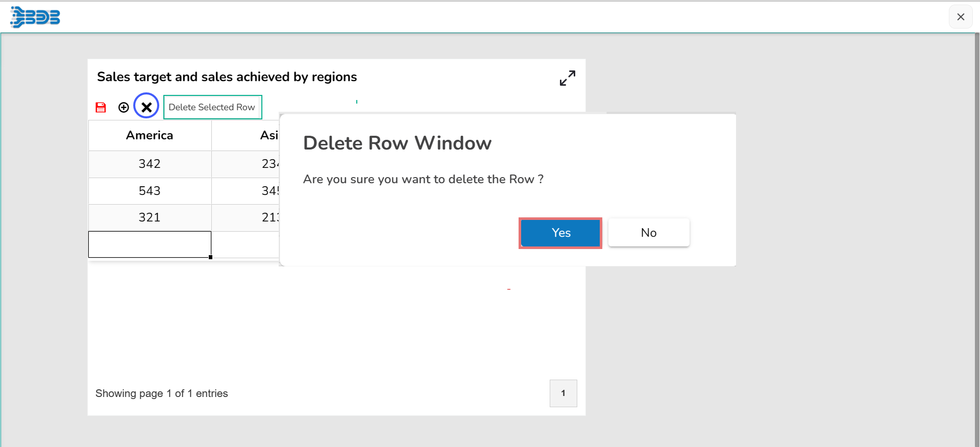Click the red save icon
This screenshot has width=980, height=447.
coord(101,107)
